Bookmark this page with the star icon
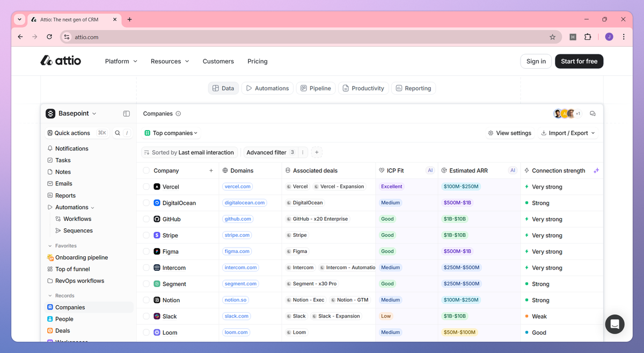The width and height of the screenshot is (644, 353). [x=552, y=37]
